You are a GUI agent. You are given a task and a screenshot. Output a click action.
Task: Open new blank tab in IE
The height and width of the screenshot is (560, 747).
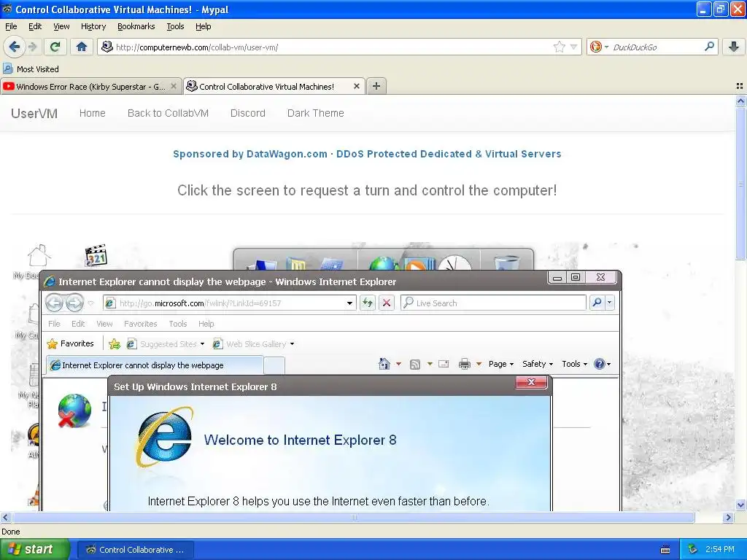tap(274, 366)
